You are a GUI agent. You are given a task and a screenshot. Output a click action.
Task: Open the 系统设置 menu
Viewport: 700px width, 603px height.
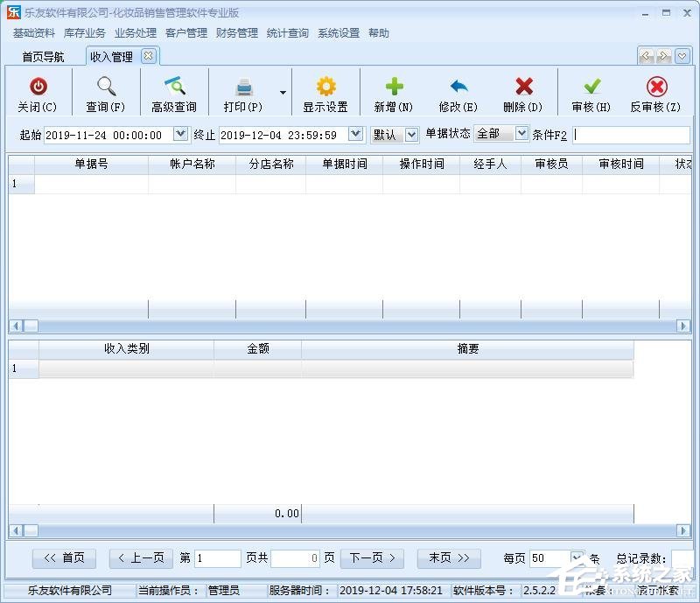338,32
